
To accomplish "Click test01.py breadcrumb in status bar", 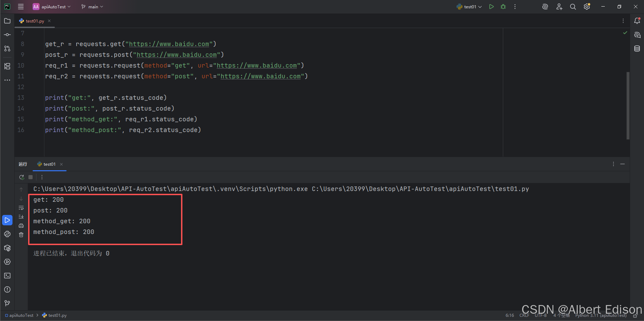I will (x=54, y=315).
